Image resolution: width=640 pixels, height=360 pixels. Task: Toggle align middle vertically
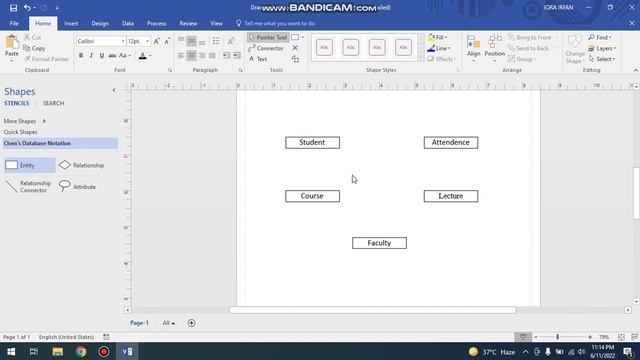pos(191,41)
